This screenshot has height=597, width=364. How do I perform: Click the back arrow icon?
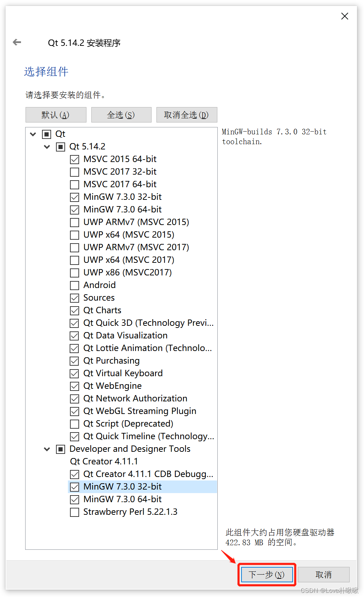pyautogui.click(x=17, y=42)
